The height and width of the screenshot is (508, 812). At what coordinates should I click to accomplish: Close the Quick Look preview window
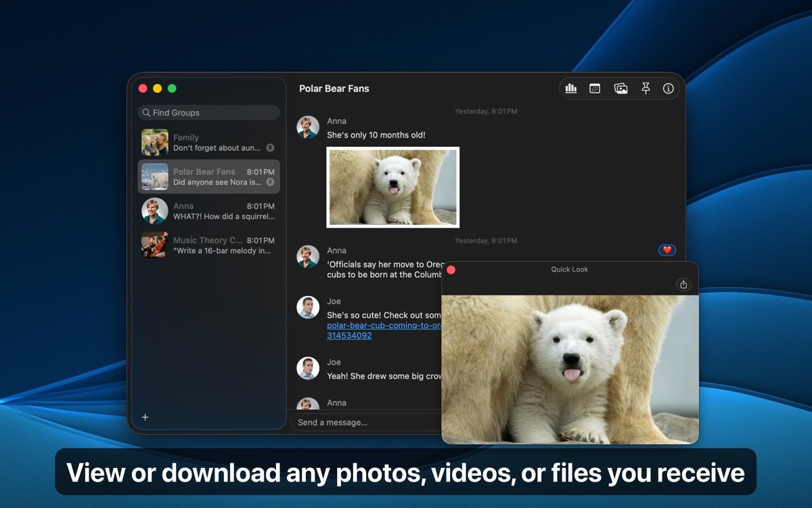pyautogui.click(x=451, y=270)
